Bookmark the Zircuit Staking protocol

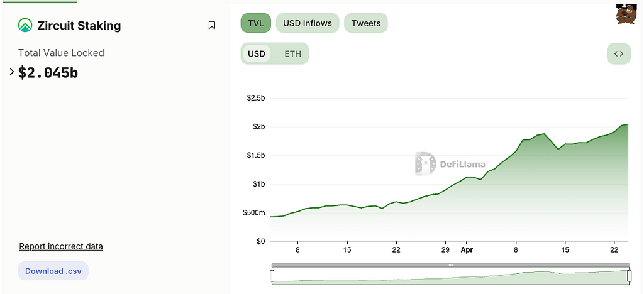point(212,25)
